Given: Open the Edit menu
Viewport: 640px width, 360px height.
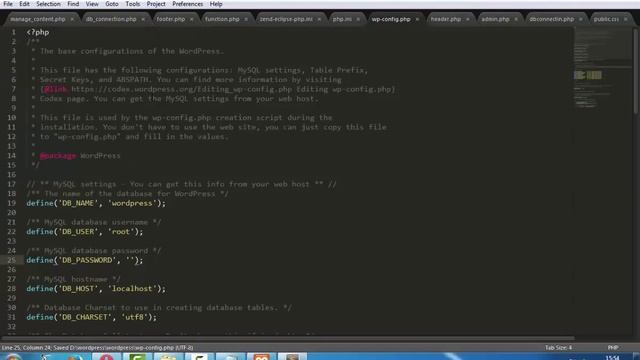Looking at the screenshot, I should pos(24,4).
